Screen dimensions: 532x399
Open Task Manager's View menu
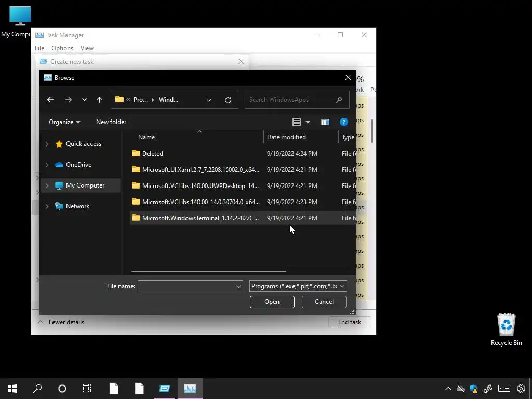(87, 48)
